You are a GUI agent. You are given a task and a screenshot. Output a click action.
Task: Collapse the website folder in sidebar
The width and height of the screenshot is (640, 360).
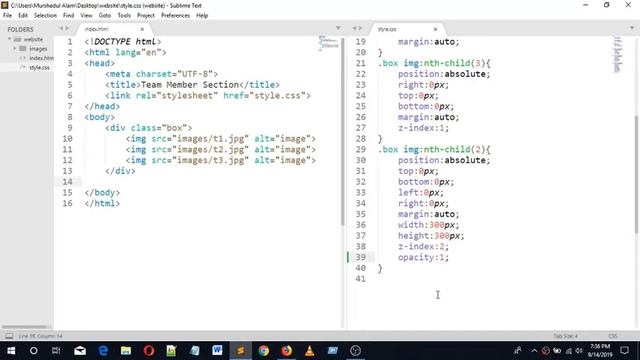tap(9, 39)
